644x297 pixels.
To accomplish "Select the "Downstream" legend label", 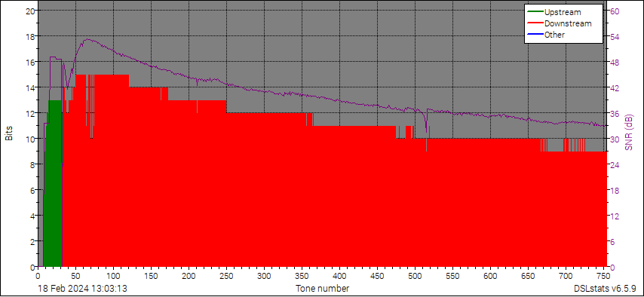I will tap(568, 23).
